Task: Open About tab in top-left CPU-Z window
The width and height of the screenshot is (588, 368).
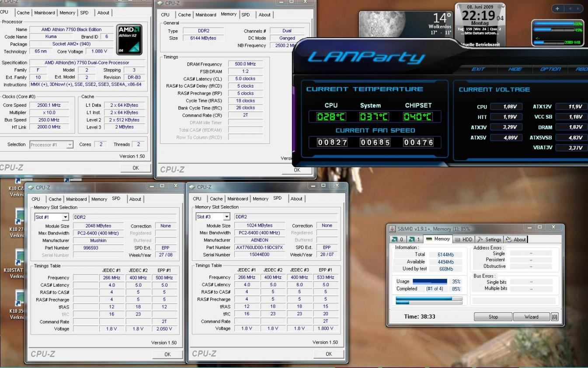Action: click(103, 13)
